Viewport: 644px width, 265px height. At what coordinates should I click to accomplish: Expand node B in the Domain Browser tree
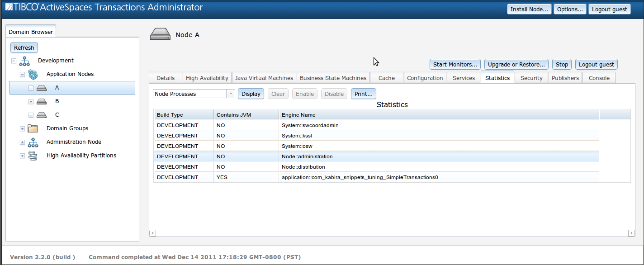pyautogui.click(x=31, y=101)
